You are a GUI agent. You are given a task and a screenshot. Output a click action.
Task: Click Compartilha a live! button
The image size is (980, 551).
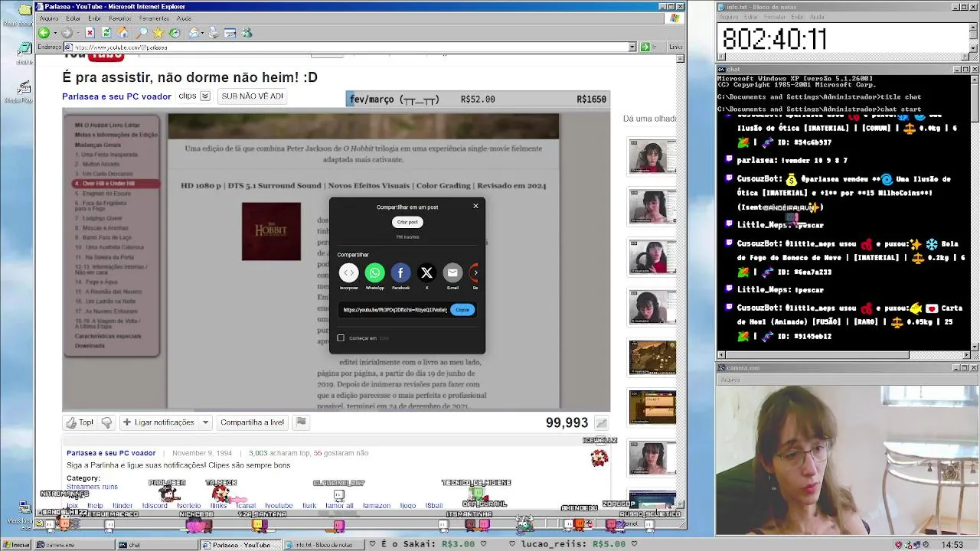pos(253,422)
